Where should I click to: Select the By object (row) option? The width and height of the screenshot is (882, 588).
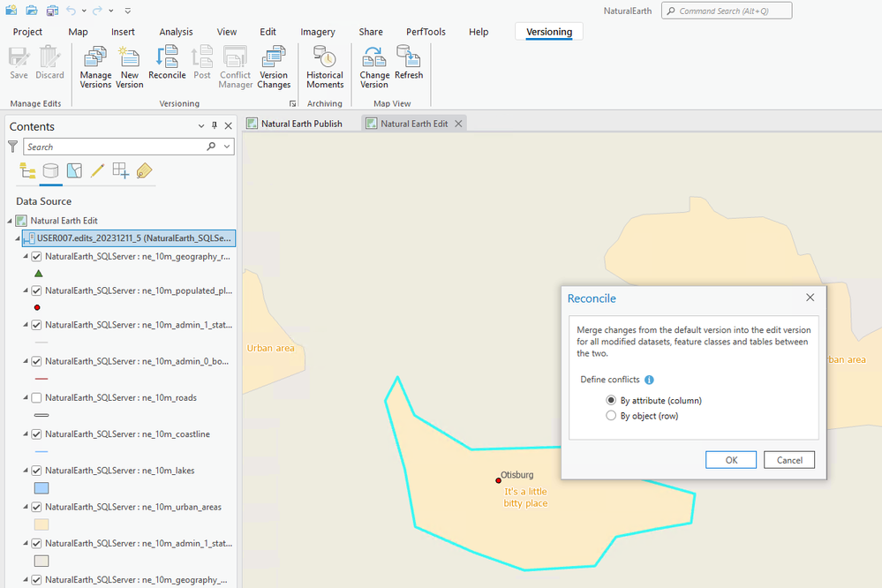point(611,416)
